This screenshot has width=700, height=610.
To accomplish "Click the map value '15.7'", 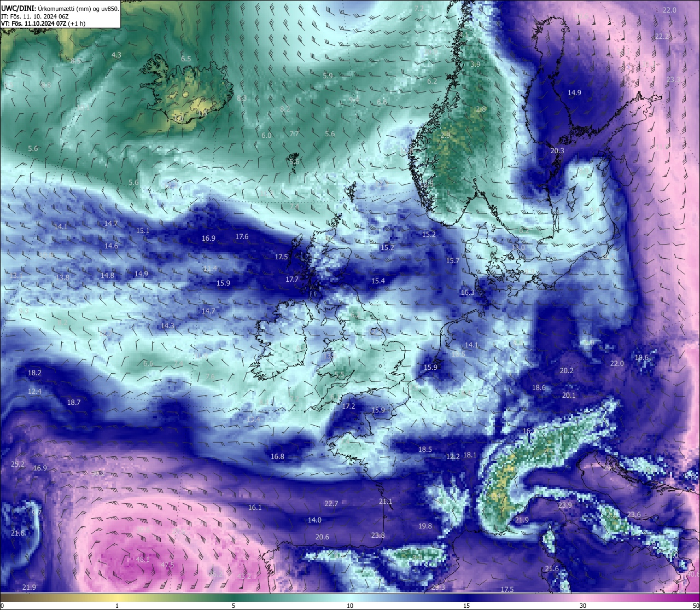I will click(453, 261).
